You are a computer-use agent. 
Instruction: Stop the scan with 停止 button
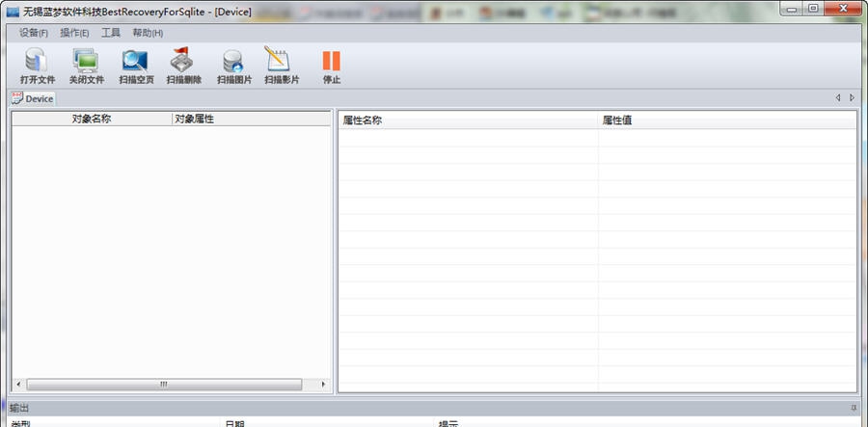pyautogui.click(x=332, y=67)
